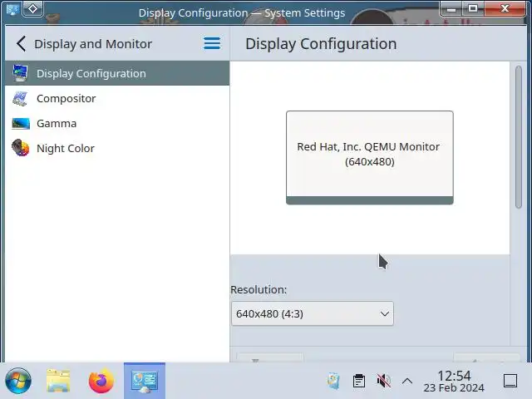The height and width of the screenshot is (399, 532).
Task: Go back from Display and Monitor
Action: (x=21, y=44)
